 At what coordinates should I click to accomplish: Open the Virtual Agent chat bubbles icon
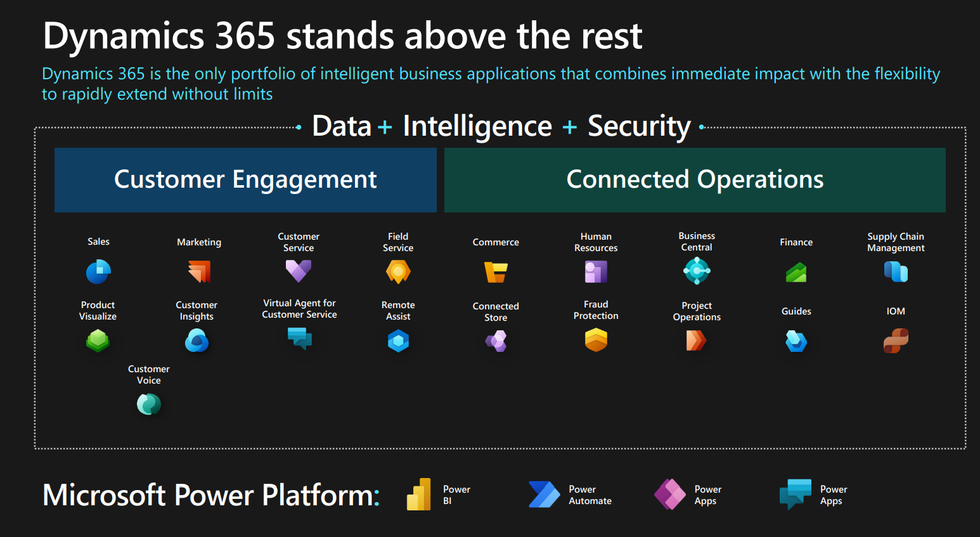[x=299, y=338]
